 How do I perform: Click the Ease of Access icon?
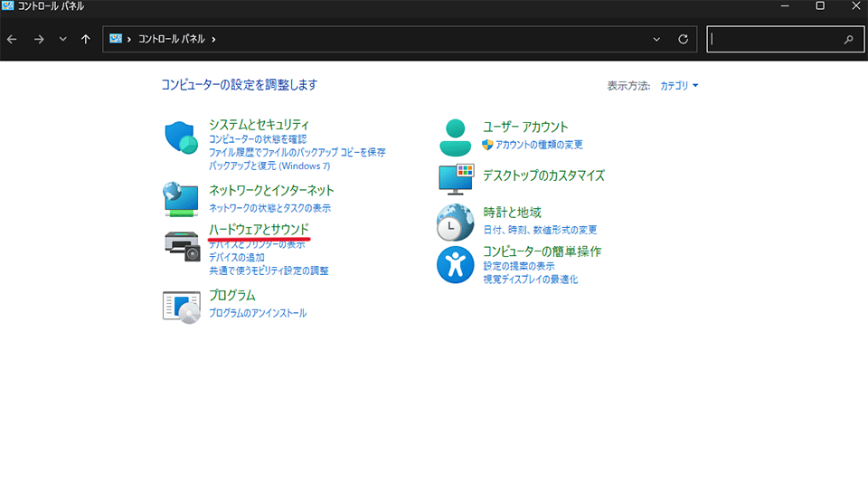(x=455, y=265)
